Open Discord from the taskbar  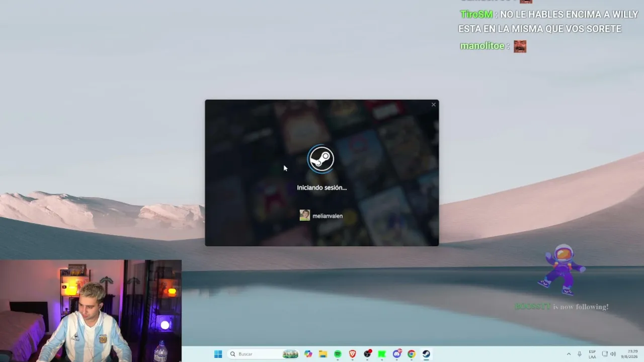point(397,354)
